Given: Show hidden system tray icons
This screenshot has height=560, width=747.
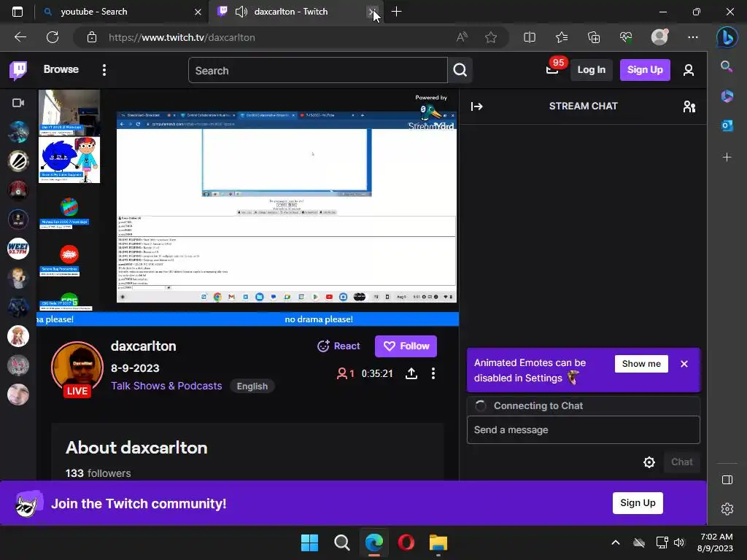Looking at the screenshot, I should (x=616, y=542).
